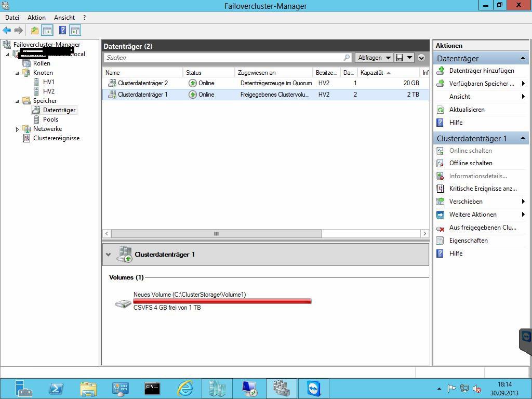This screenshot has width=532, height=399.
Task: Toggle the action pane toolbar icon
Action: tap(75, 31)
